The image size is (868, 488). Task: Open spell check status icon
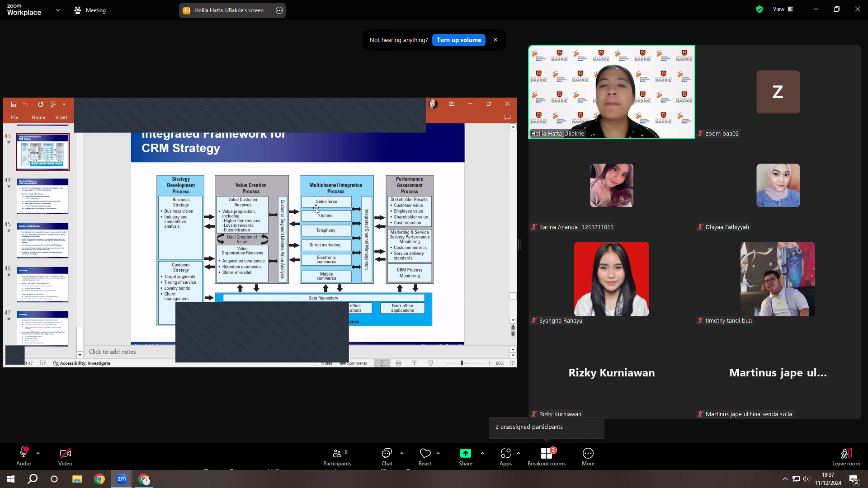pyautogui.click(x=43, y=363)
